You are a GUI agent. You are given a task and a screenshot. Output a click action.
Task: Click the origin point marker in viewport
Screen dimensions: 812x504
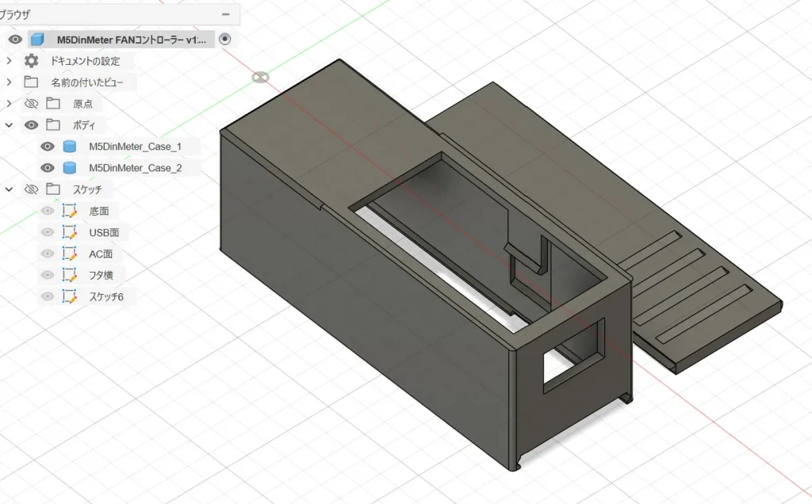click(259, 77)
